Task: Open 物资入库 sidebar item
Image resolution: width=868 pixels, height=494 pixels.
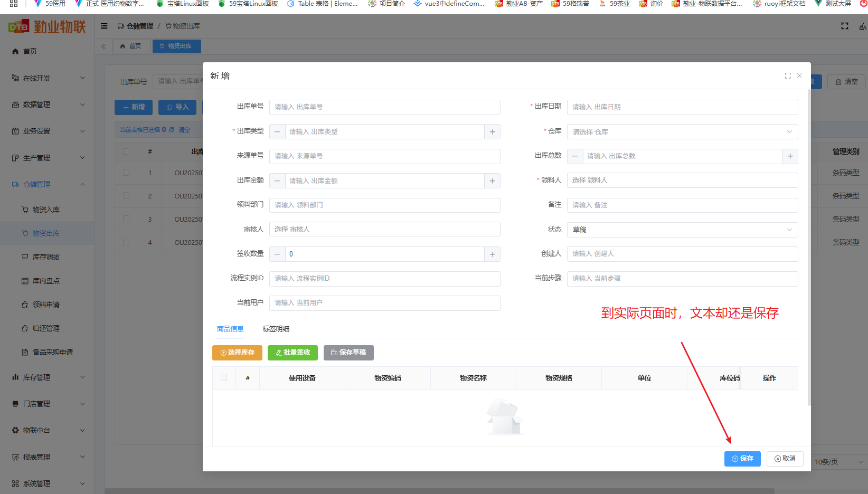Action: [47, 210]
